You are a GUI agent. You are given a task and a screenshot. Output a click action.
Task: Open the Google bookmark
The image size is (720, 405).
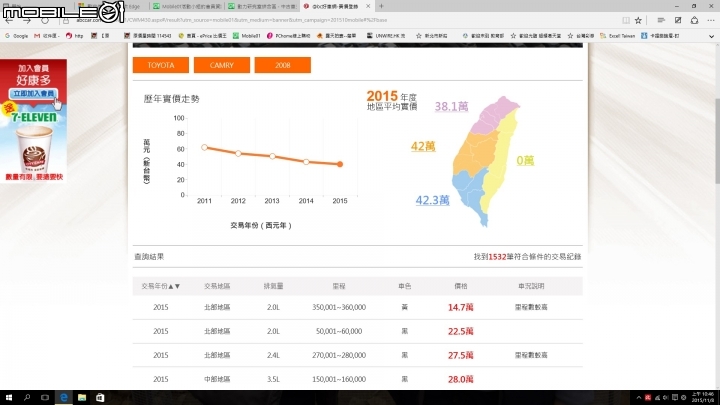coord(17,36)
